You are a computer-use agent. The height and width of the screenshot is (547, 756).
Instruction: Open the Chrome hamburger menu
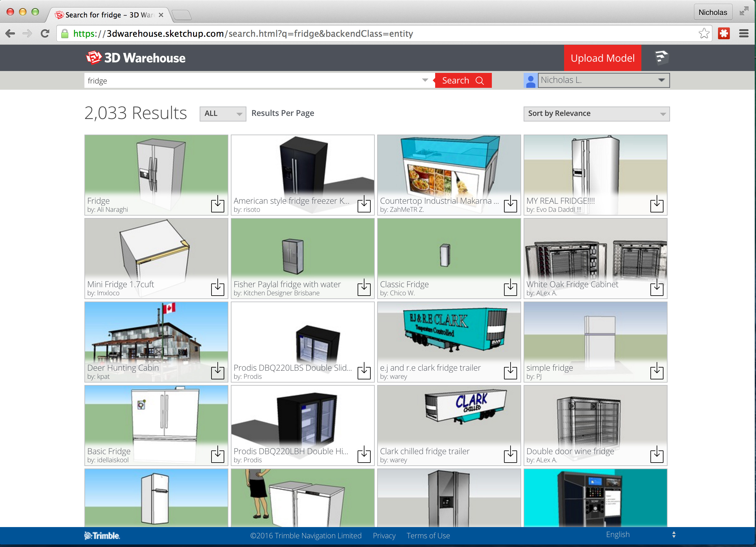pyautogui.click(x=744, y=33)
